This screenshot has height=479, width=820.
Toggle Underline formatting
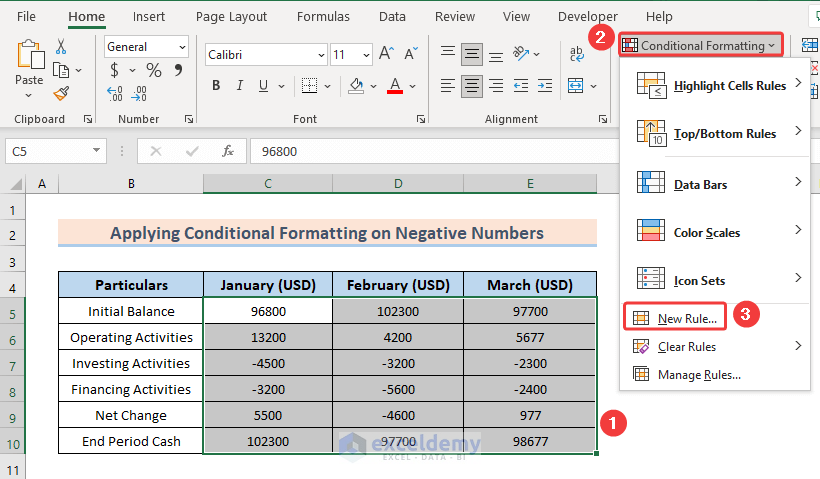pyautogui.click(x=264, y=86)
